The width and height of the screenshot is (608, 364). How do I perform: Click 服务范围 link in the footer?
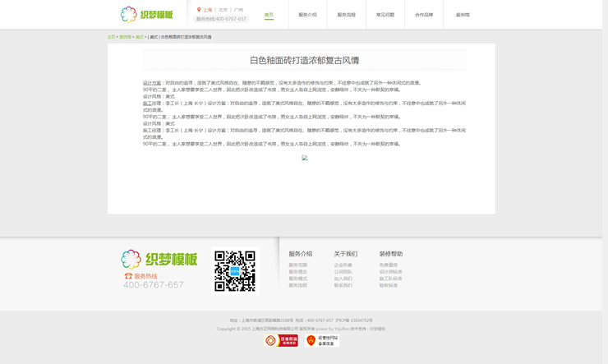click(x=297, y=265)
